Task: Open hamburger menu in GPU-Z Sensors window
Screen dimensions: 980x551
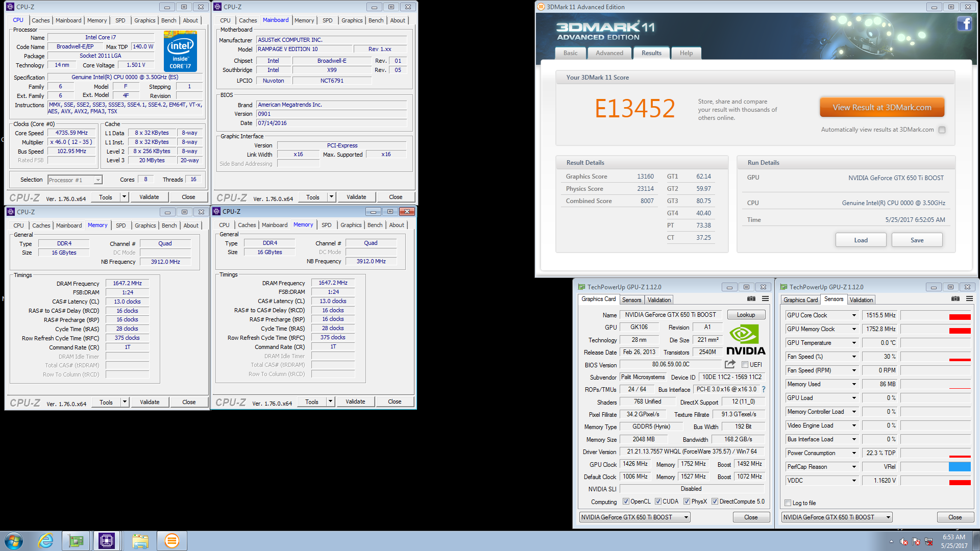Action: [969, 299]
